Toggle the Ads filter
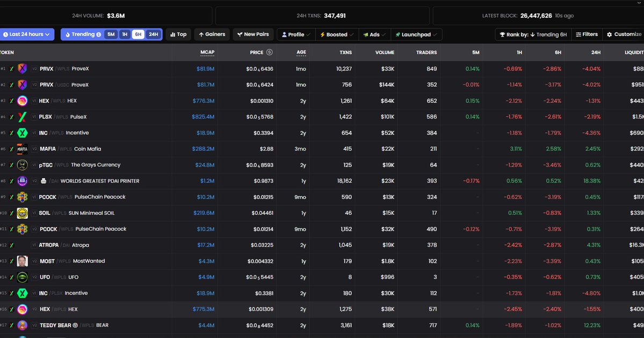Image resolution: width=644 pixels, height=338 pixels. [x=374, y=34]
